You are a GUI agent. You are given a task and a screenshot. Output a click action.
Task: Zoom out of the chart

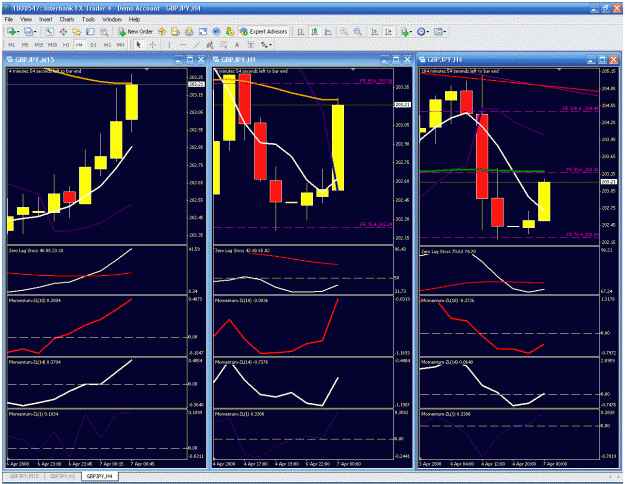(x=358, y=31)
